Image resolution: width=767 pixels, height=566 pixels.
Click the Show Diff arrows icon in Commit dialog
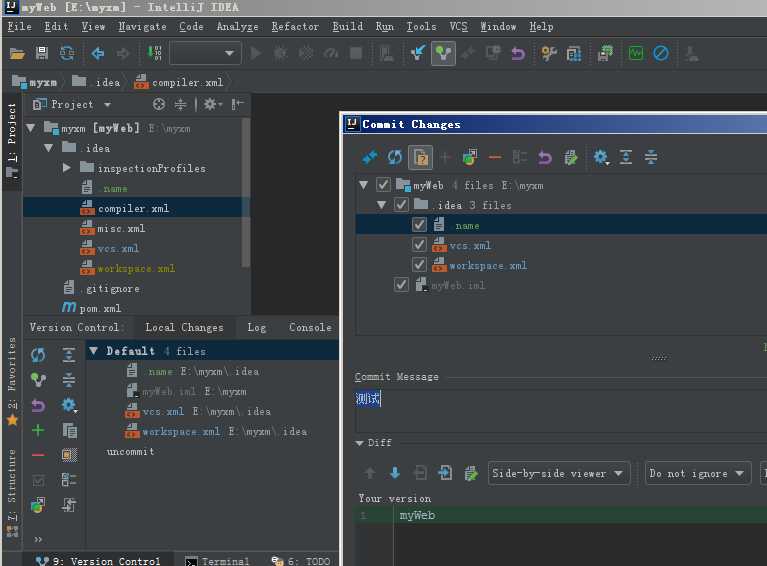[370, 158]
